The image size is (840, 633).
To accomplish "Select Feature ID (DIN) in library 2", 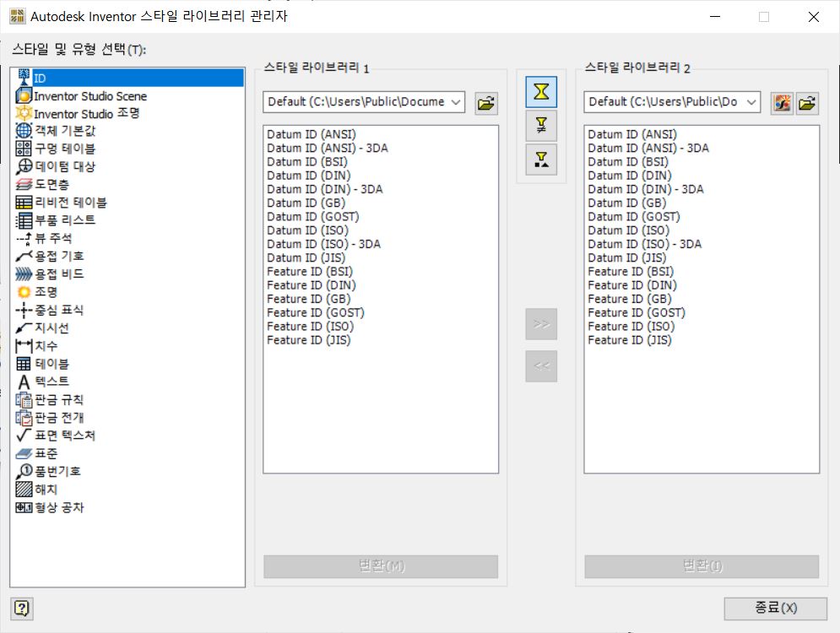I will (632, 285).
